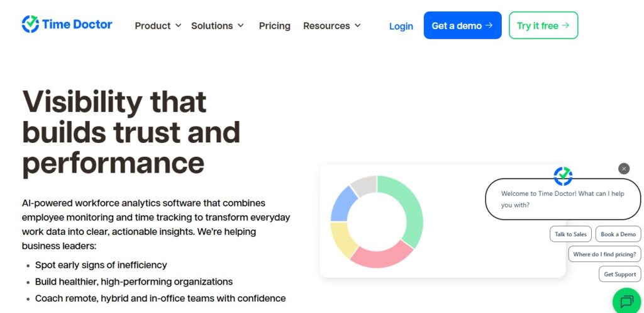The width and height of the screenshot is (644, 313).
Task: Expand the Product dropdown menu
Action: click(x=158, y=26)
